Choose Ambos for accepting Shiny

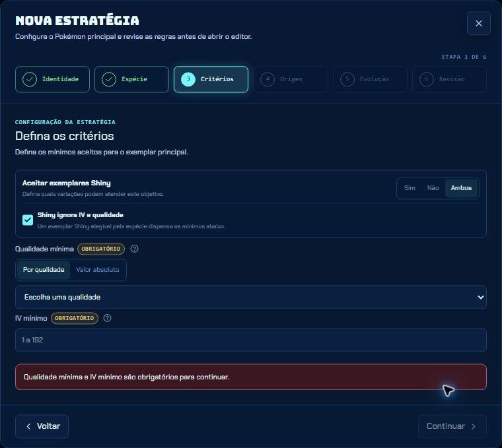tap(461, 188)
